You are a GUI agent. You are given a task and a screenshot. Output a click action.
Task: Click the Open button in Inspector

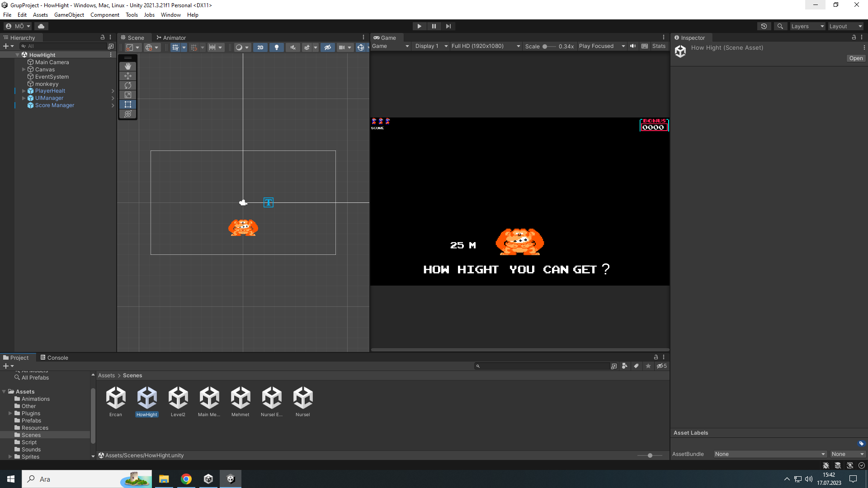coord(856,58)
